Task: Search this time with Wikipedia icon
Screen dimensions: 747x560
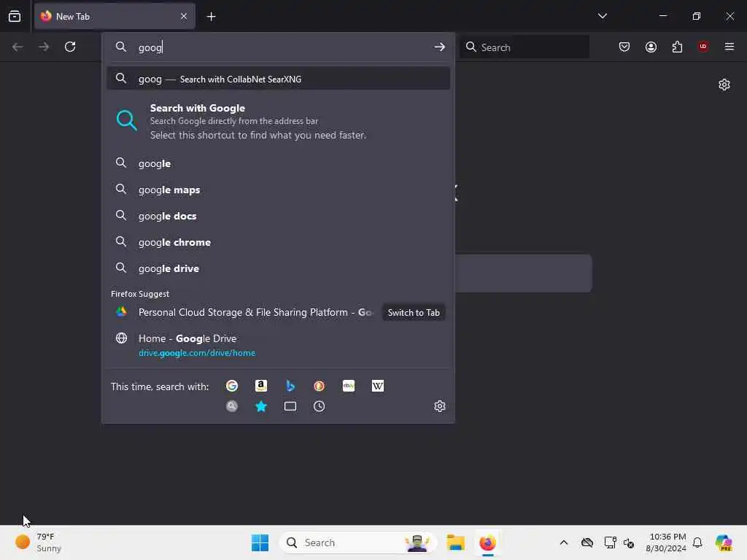Action: click(x=378, y=386)
